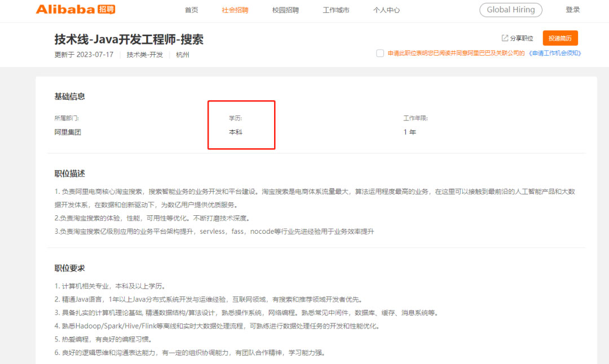
Task: Click the 本科 education value
Action: [x=235, y=132]
